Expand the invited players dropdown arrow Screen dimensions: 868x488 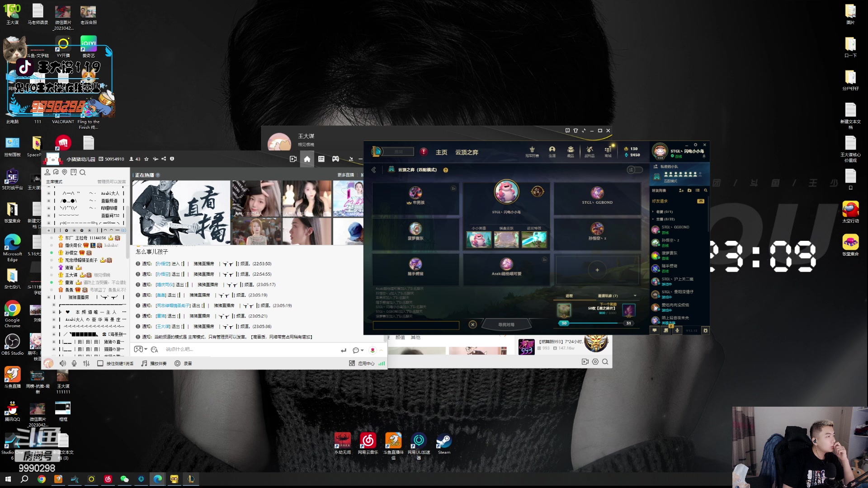(x=635, y=296)
